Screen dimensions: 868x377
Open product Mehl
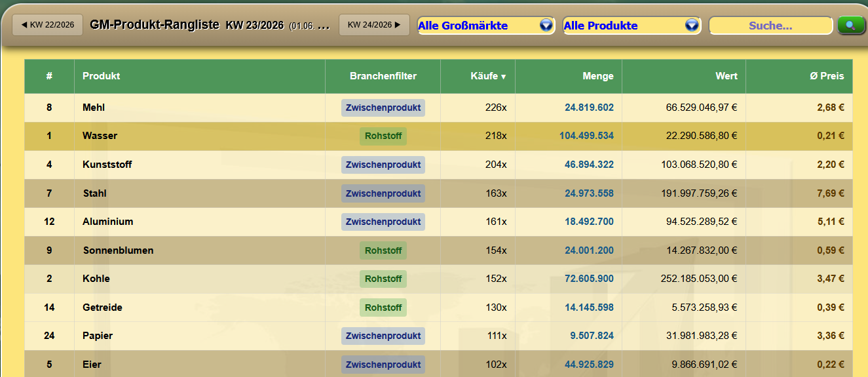(94, 108)
